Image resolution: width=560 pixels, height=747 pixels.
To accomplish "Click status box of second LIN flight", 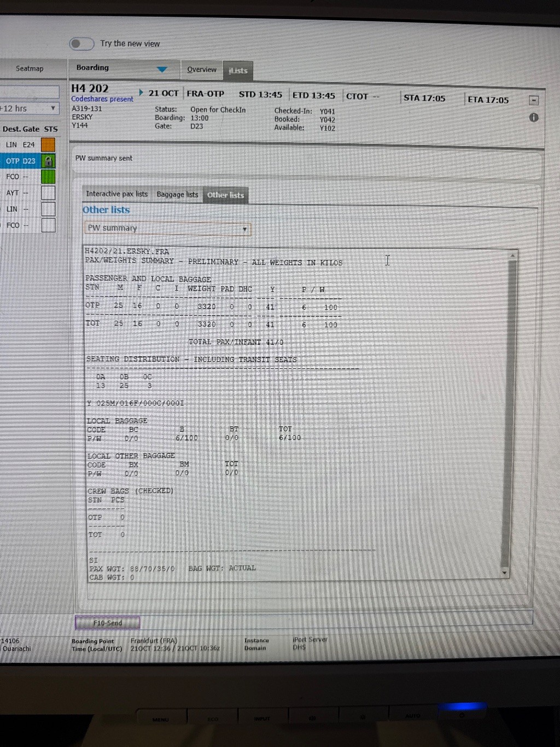I will [48, 209].
